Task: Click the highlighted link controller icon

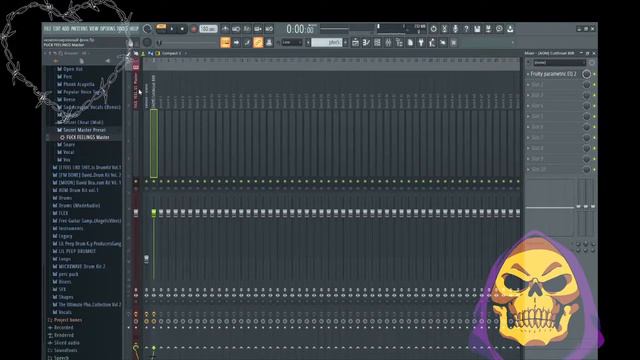Action: 258,42
